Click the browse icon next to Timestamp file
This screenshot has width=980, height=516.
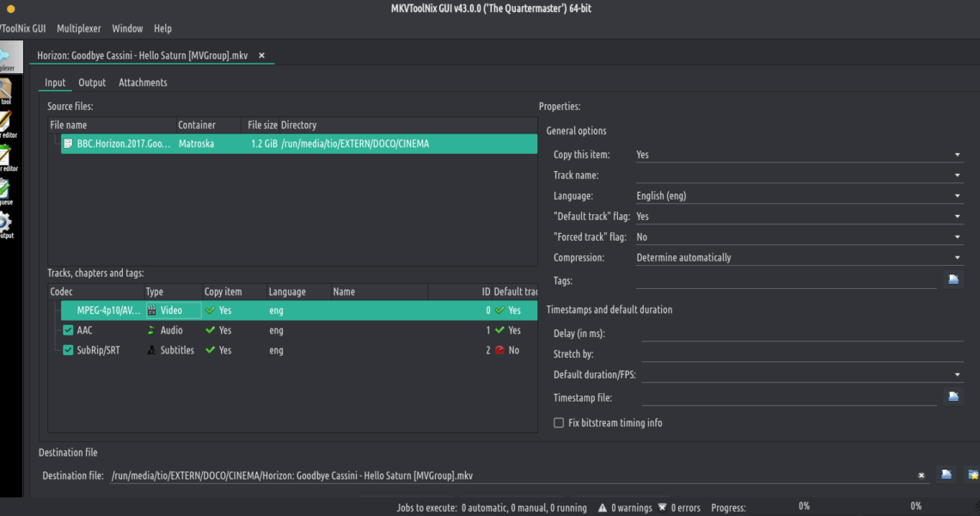(x=952, y=396)
